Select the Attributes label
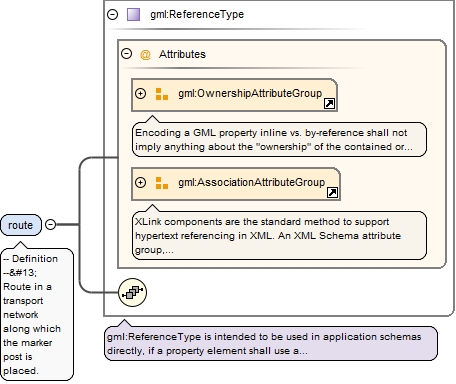The height and width of the screenshot is (384, 456). (x=182, y=54)
